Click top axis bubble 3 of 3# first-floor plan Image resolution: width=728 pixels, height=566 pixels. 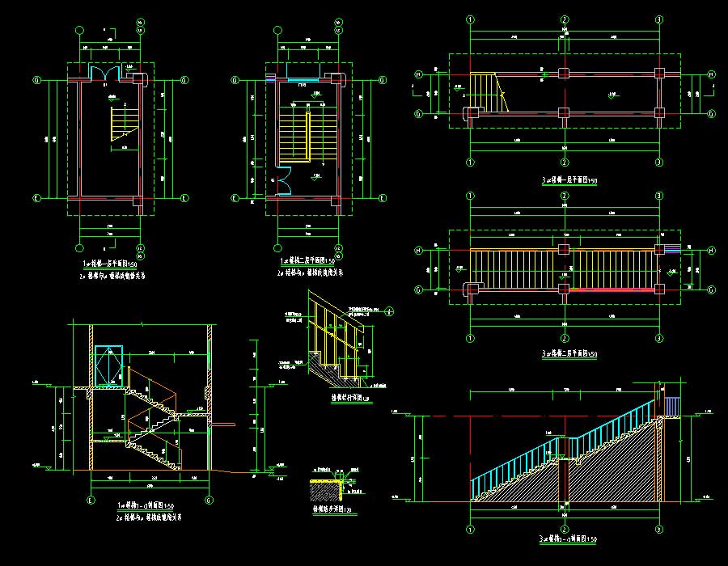coord(658,19)
